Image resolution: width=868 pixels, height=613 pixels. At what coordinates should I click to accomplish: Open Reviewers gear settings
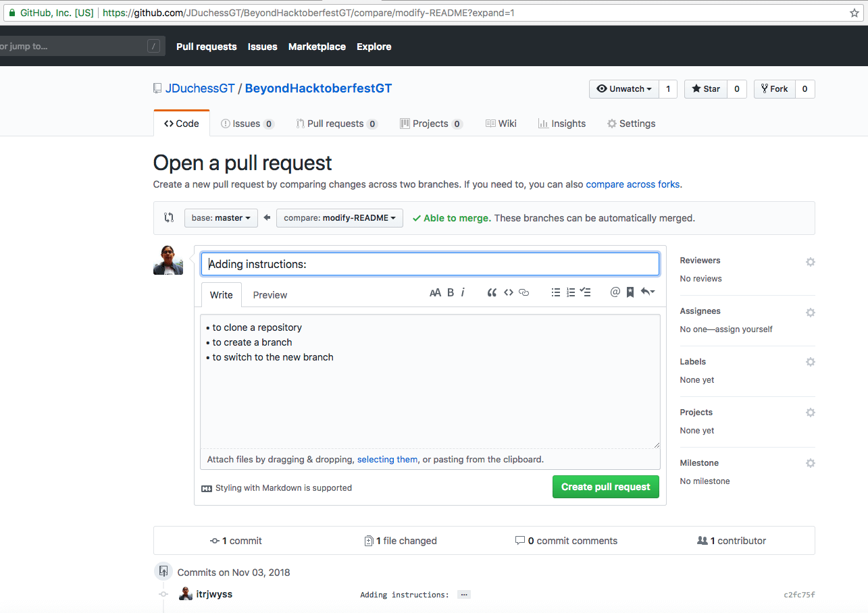(811, 262)
